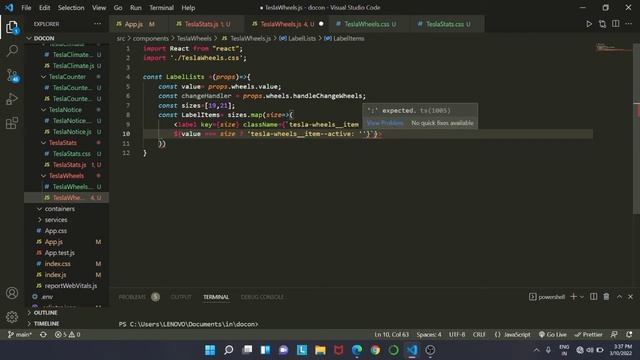
Task: Open Explorer Views and More Actions ellipsis
Action: coord(97,24)
